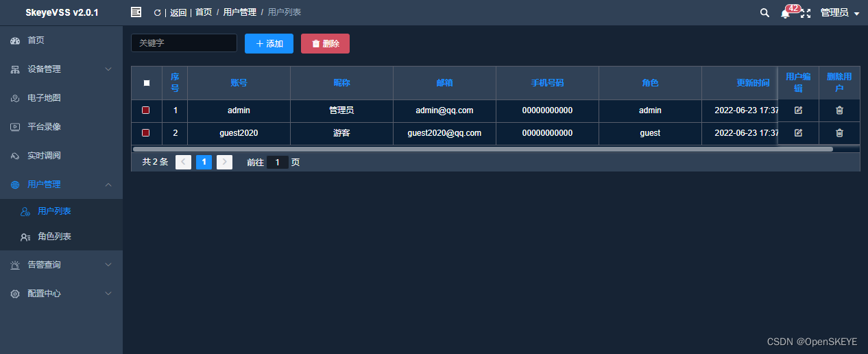Edit the guest2020 user via the pencil icon
This screenshot has width=868, height=354.
[798, 133]
